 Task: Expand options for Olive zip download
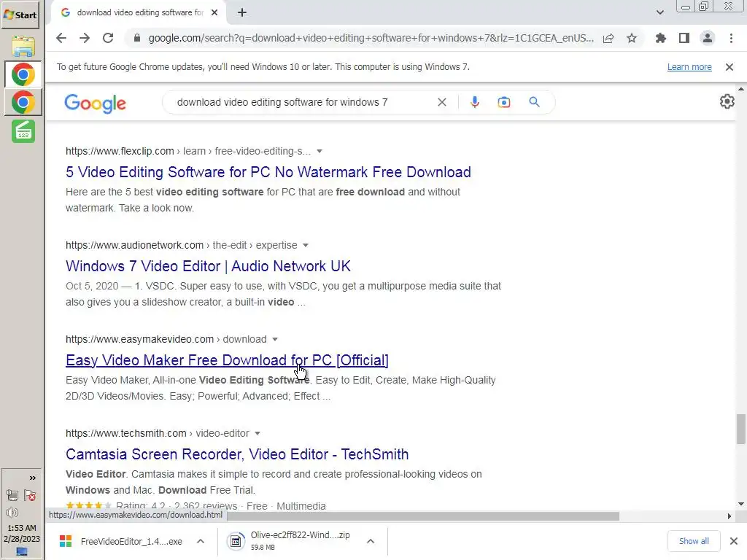click(371, 542)
